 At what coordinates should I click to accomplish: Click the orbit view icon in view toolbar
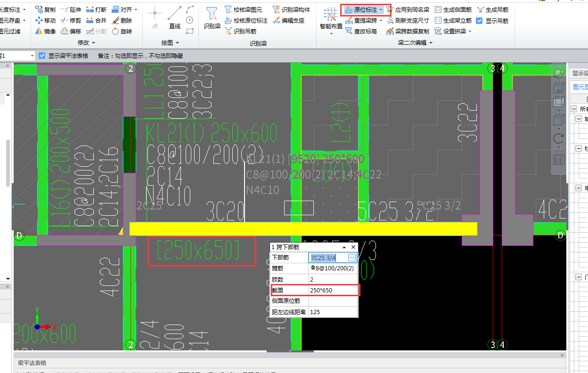coord(558,73)
